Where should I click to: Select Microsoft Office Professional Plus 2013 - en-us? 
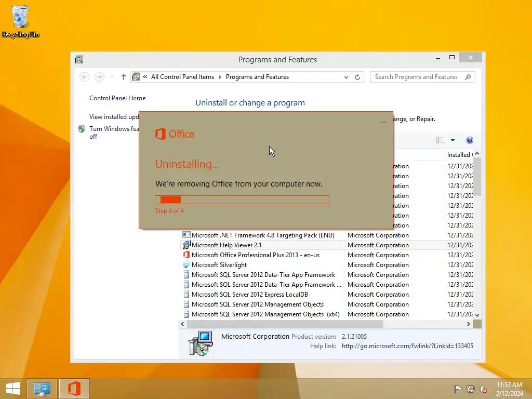(256, 255)
